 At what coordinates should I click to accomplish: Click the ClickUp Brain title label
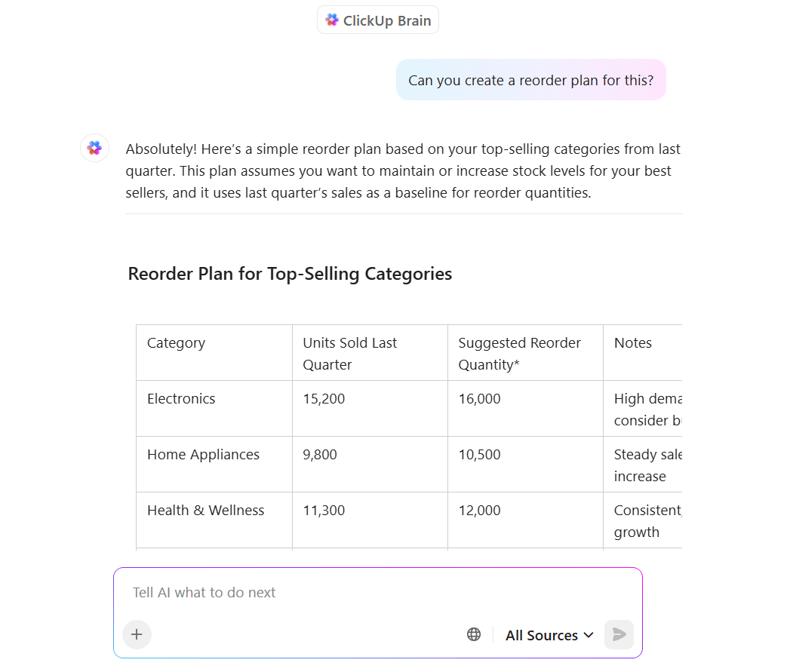(x=387, y=20)
